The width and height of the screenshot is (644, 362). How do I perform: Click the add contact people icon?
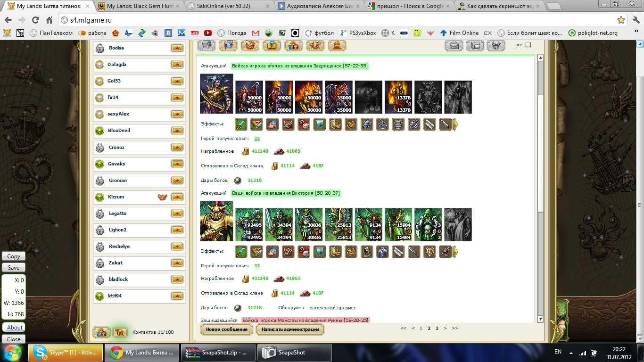pyautogui.click(x=101, y=332)
